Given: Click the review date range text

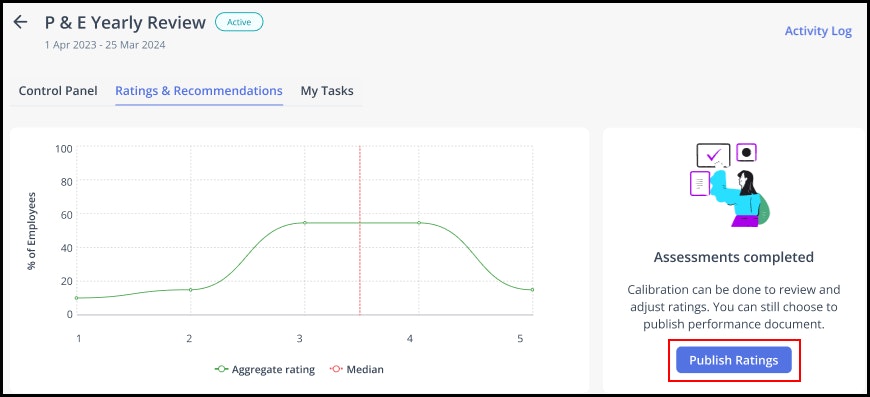Looking at the screenshot, I should coord(105,45).
